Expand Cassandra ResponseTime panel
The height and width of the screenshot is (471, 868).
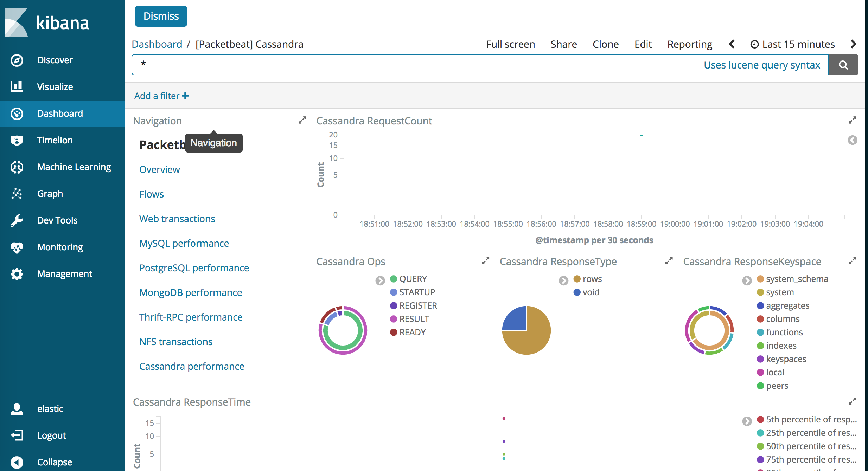pos(852,402)
